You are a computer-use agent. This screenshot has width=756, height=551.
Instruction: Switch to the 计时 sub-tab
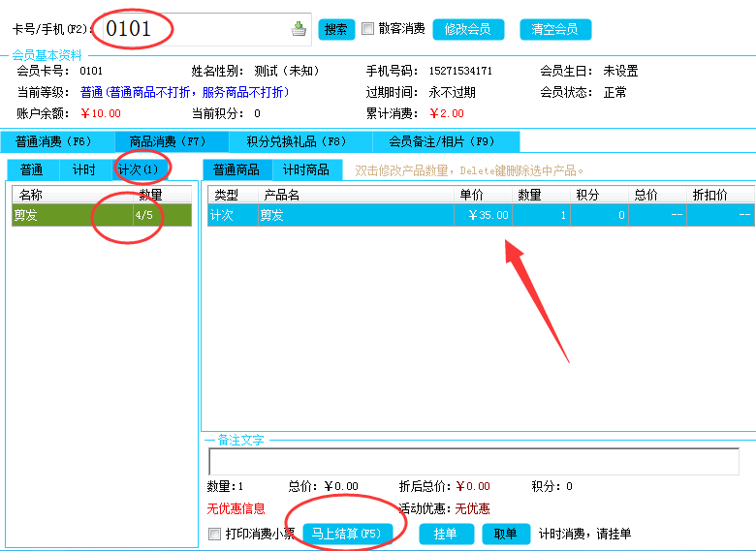84,170
